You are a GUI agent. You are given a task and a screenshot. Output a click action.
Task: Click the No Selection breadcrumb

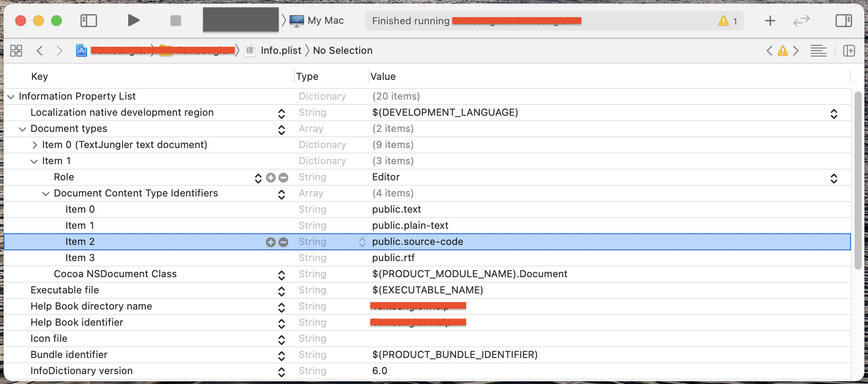pos(343,51)
